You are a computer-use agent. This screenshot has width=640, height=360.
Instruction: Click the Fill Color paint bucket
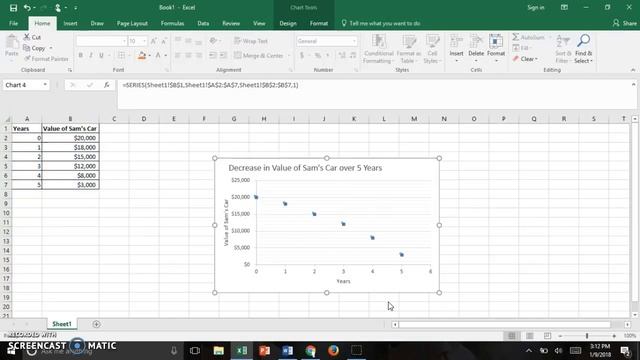point(142,55)
